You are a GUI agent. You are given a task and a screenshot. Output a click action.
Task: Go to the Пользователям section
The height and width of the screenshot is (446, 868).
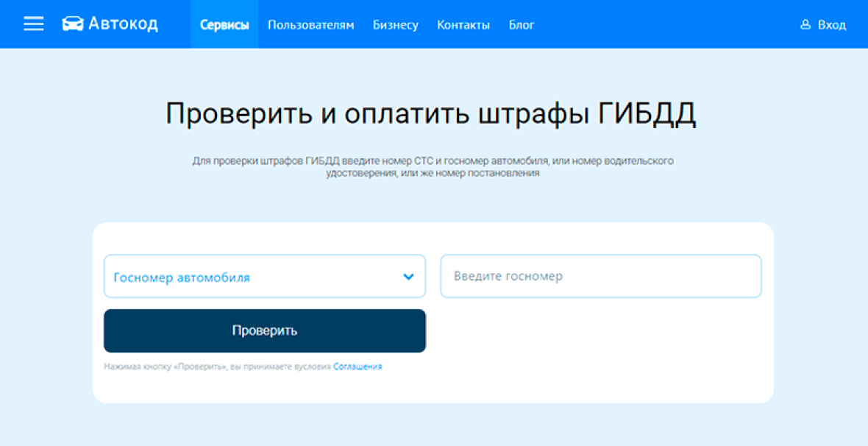click(x=310, y=25)
